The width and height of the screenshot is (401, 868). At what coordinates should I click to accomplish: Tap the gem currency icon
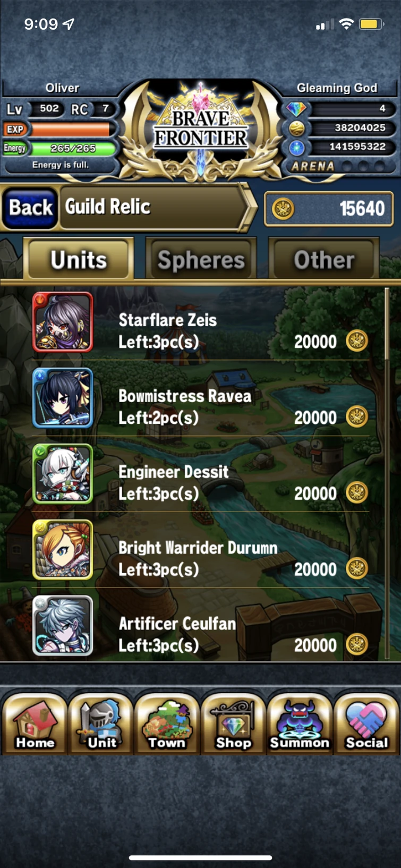pos(296,109)
